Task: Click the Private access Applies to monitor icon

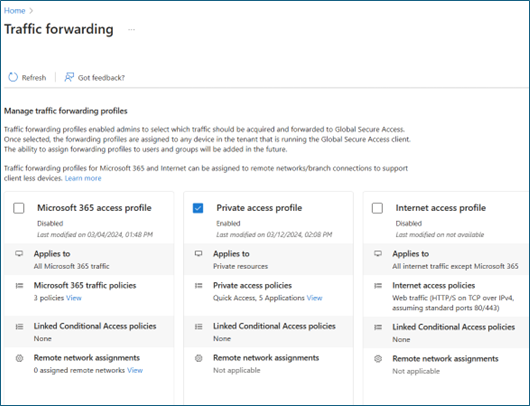Action: (x=199, y=254)
